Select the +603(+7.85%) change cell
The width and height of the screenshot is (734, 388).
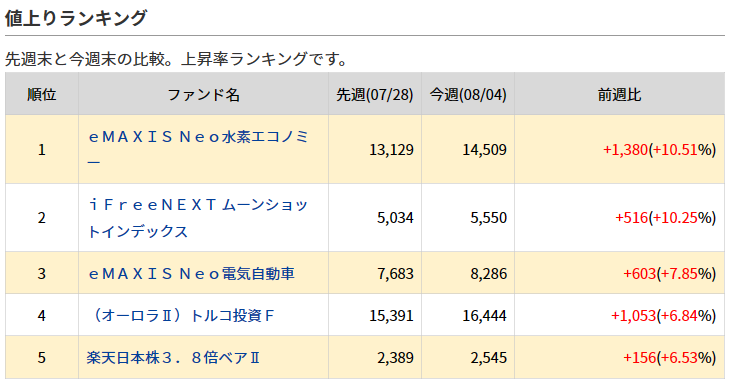coord(619,273)
